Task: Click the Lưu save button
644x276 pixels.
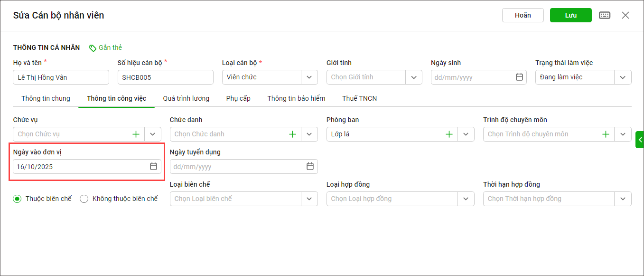Action: pyautogui.click(x=570, y=15)
